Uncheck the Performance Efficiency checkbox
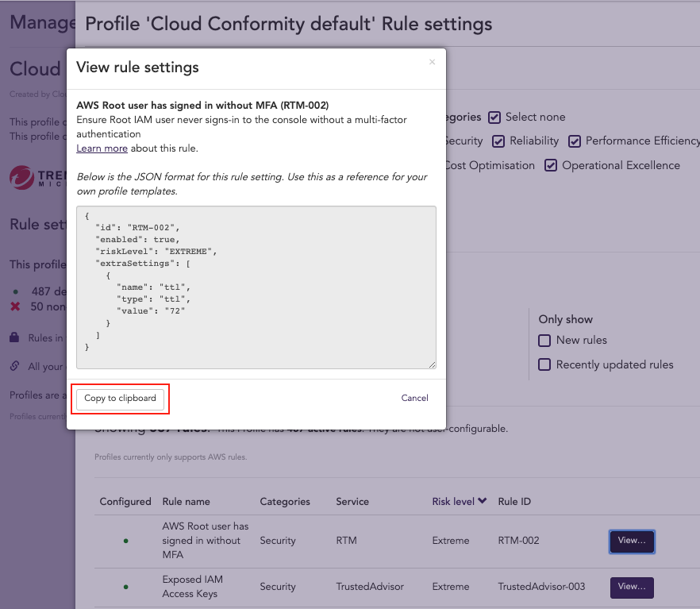Image resolution: width=700 pixels, height=609 pixels. pos(575,141)
